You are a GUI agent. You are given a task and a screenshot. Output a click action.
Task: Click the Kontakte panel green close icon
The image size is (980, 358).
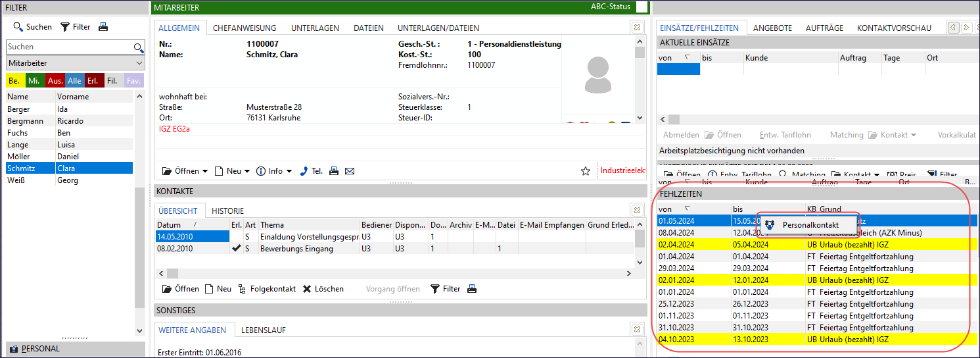point(637,211)
